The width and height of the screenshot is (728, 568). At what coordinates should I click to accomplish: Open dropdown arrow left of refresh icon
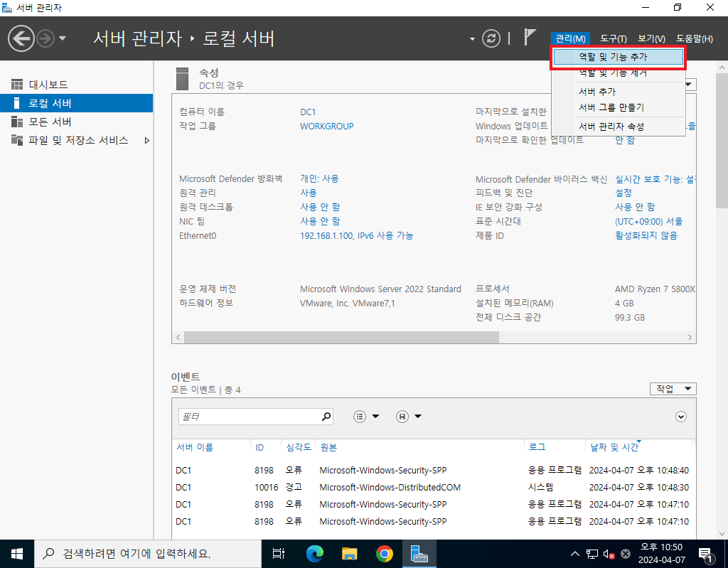[x=472, y=39]
